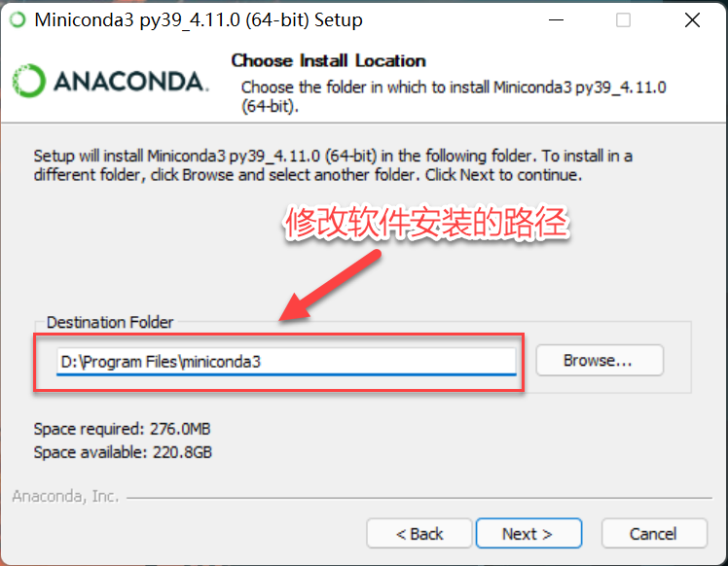Screen dimensions: 728x566
Task: Click the Miniconda3 setup title bar icon
Action: coord(18,20)
